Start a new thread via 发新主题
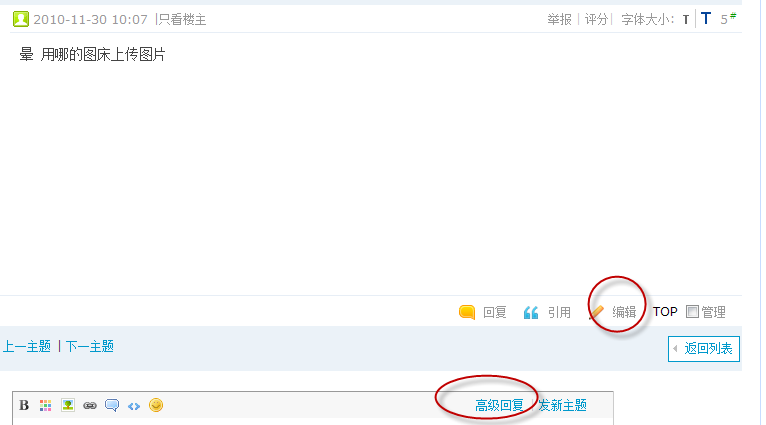This screenshot has height=425, width=766. click(563, 405)
